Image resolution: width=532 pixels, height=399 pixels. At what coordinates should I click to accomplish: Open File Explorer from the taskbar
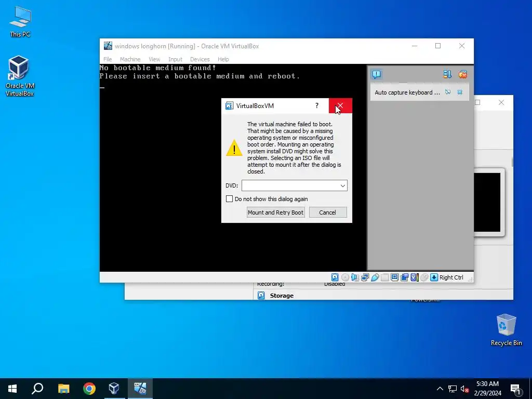pos(63,389)
